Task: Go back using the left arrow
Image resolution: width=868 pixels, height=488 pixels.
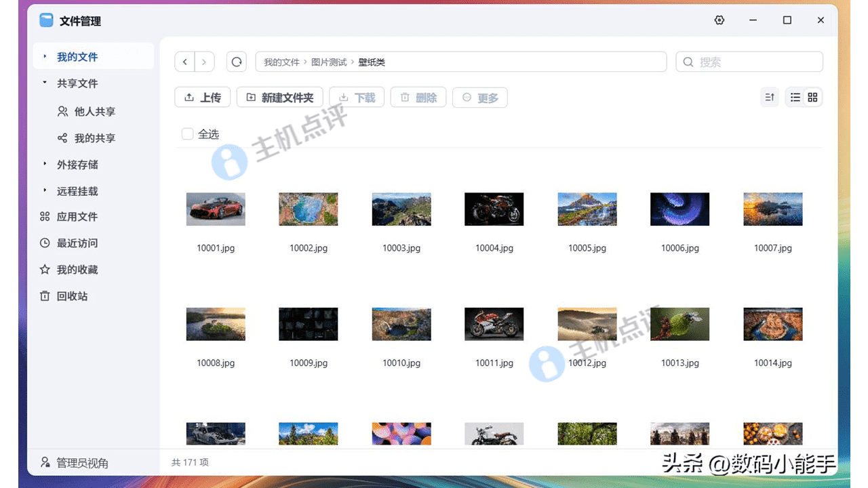Action: click(x=185, y=62)
